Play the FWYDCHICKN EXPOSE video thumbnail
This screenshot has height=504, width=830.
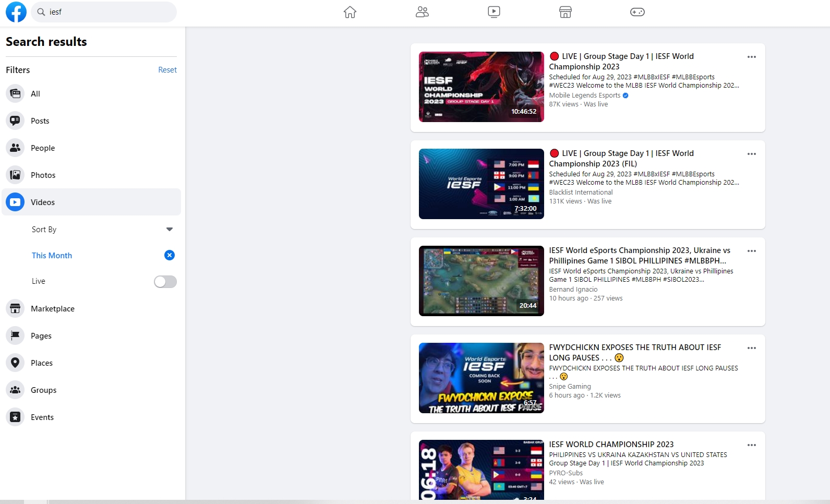[x=482, y=378]
